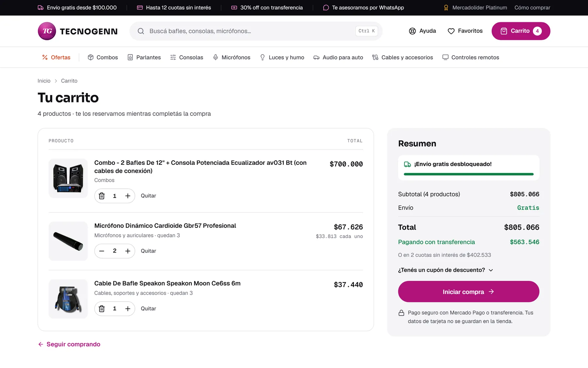Click the Combo bafles product thumbnail
The width and height of the screenshot is (588, 368).
click(x=68, y=178)
